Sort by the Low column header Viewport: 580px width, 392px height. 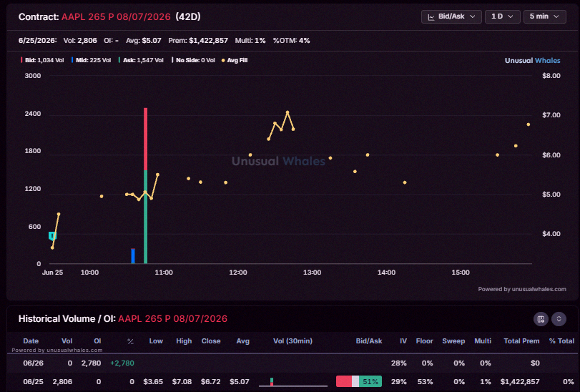click(x=156, y=341)
